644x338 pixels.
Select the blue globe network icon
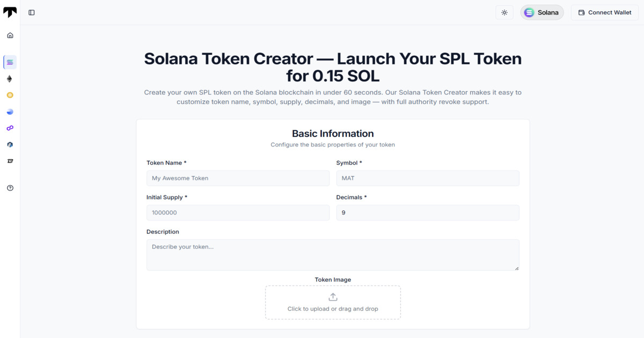point(10,112)
